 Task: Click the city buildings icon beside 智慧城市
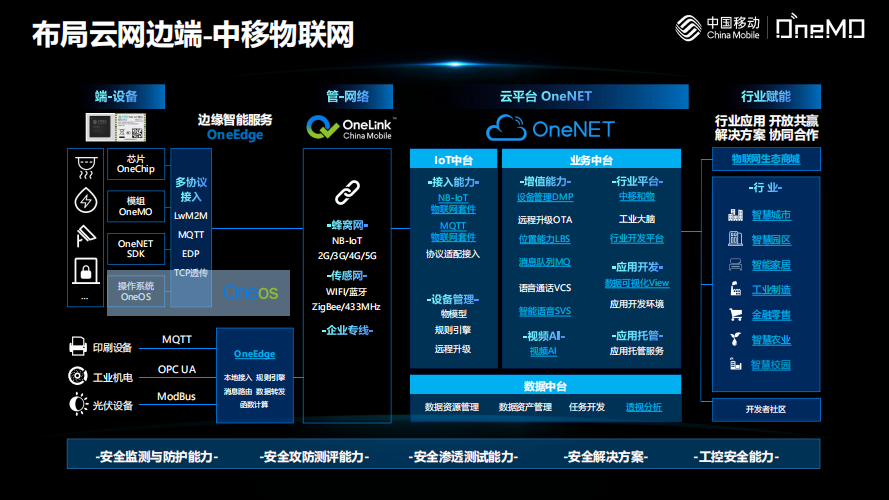(x=735, y=215)
